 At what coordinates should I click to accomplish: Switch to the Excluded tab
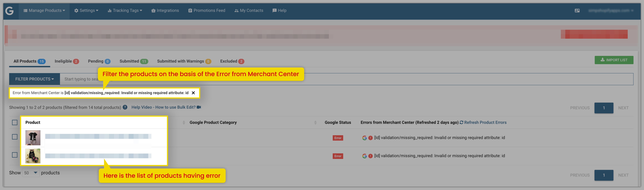click(x=232, y=61)
